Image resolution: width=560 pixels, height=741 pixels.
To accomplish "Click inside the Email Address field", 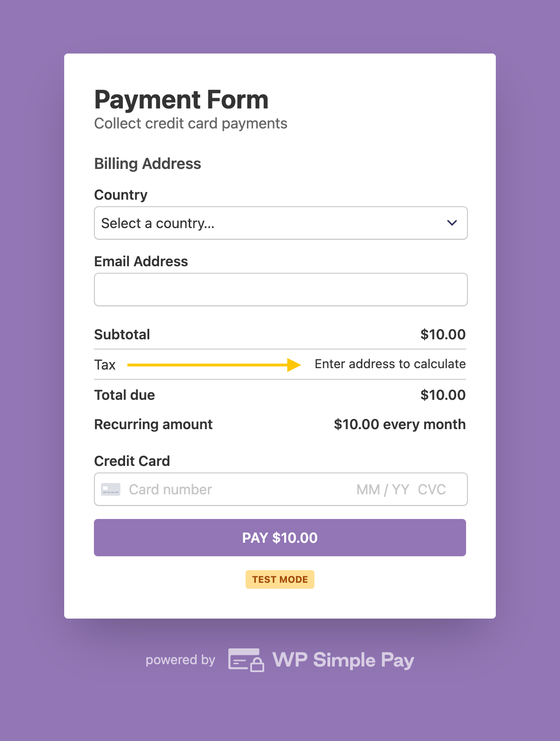I will pos(280,289).
